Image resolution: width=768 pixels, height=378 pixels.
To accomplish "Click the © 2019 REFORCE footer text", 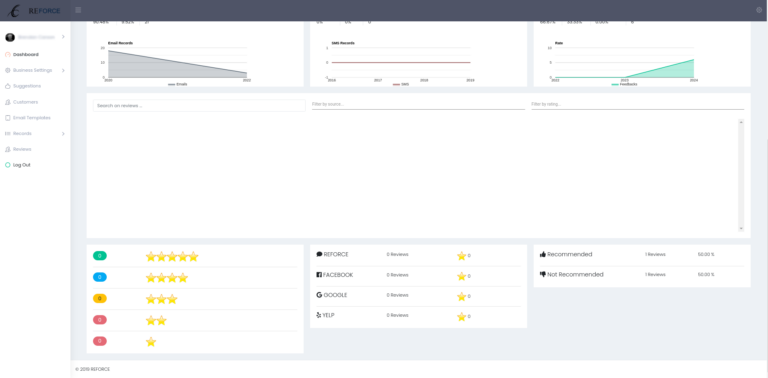I will point(93,370).
